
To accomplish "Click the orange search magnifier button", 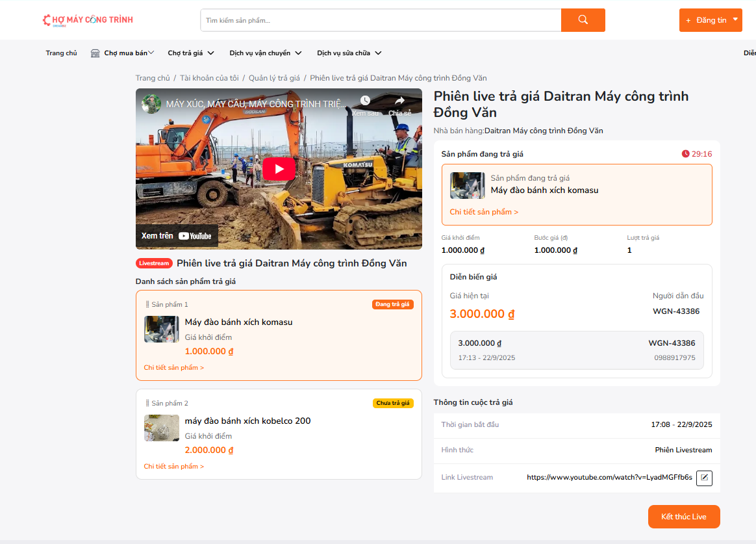I will 583,20.
